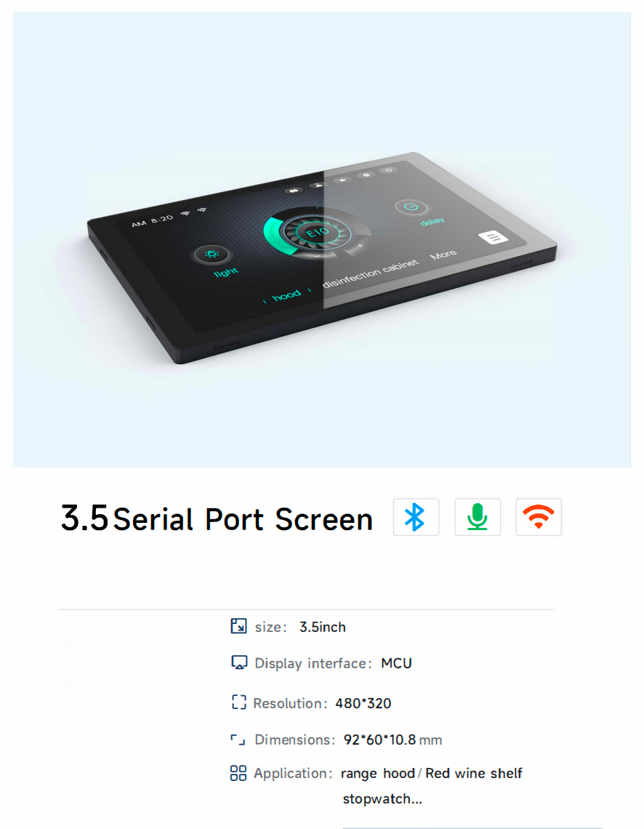Viewport: 644px width, 829px height.
Task: Click the '480*320' resolution value
Action: click(363, 703)
